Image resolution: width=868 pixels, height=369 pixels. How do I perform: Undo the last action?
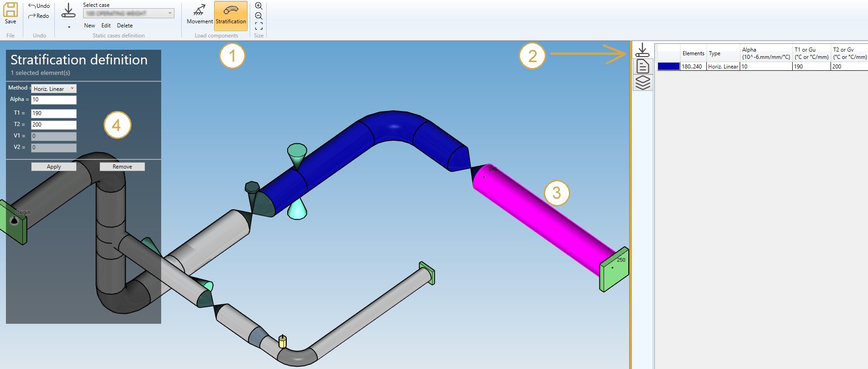pos(39,5)
